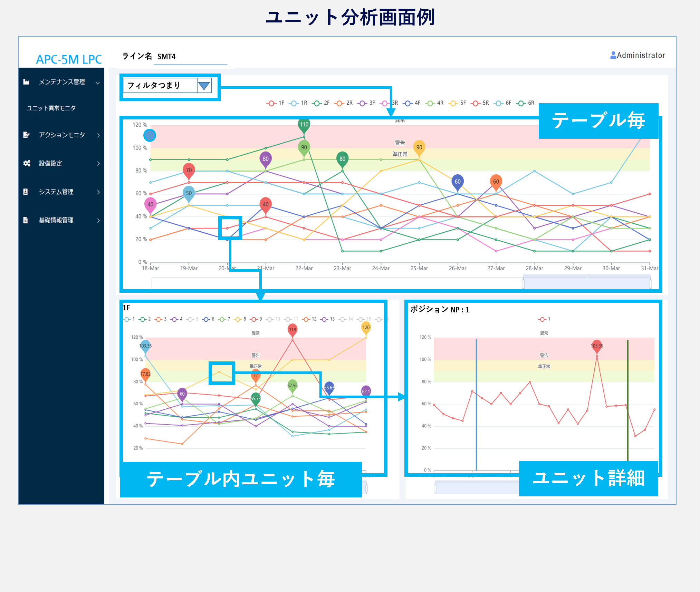Viewport: 700px width, 592px height.
Task: Click the main chart date-range zoom slider
Action: [586, 284]
